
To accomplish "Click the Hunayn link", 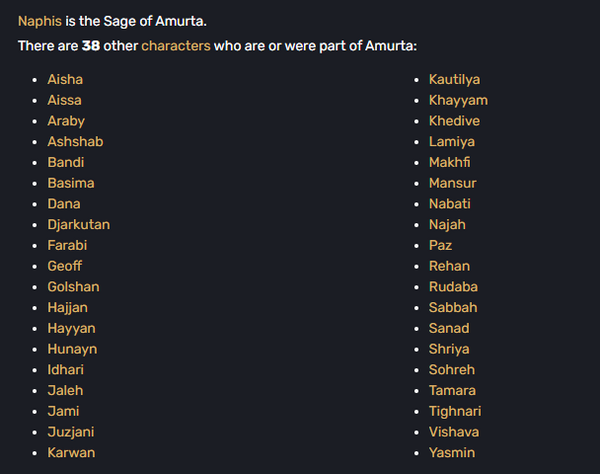I will [x=72, y=349].
